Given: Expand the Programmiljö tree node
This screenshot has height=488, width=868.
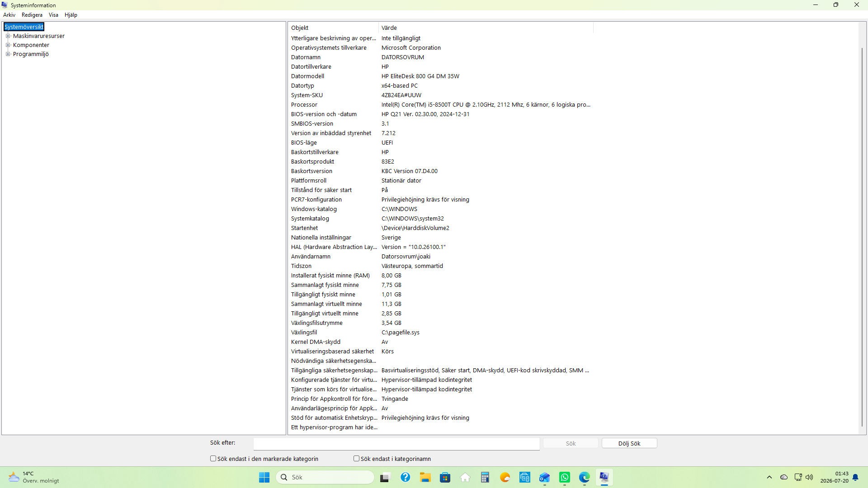Looking at the screenshot, I should (8, 54).
